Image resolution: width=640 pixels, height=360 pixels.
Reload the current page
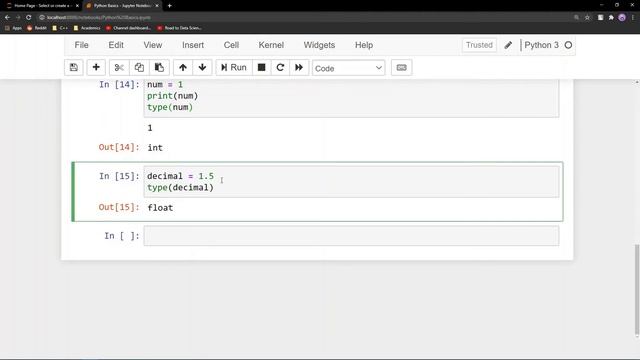coord(29,18)
